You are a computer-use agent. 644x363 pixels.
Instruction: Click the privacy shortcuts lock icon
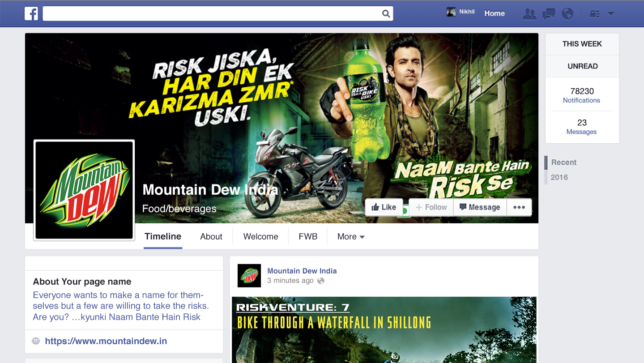(594, 14)
